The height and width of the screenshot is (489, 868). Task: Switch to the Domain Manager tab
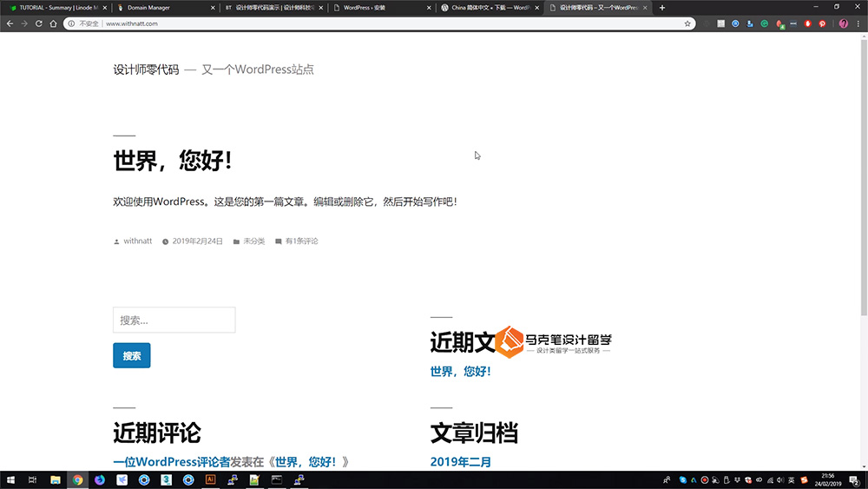point(166,8)
